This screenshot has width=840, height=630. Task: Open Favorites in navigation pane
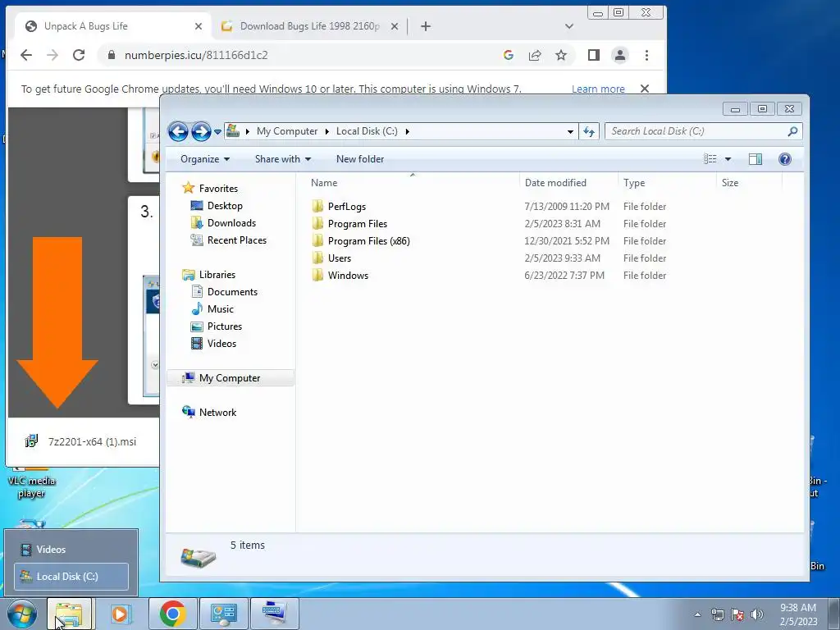[218, 189]
